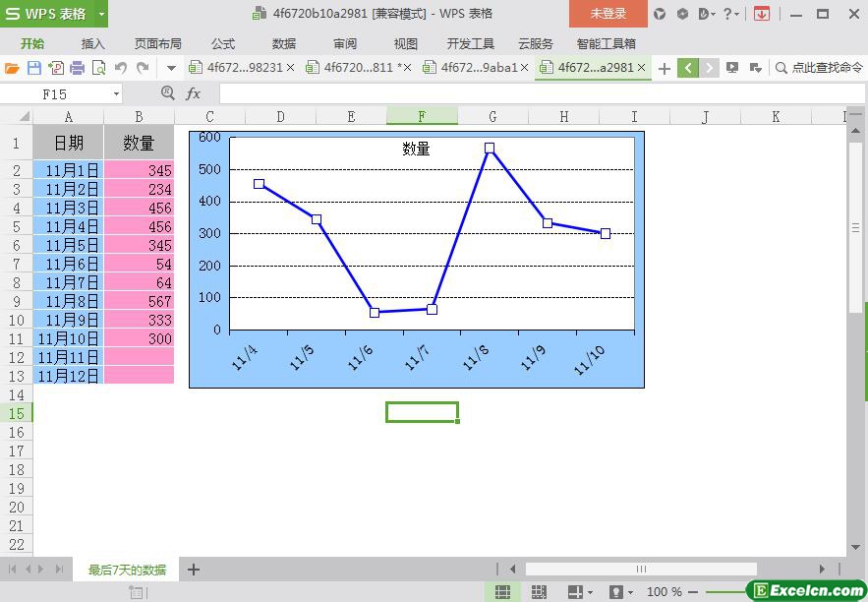Open a new document tab with plus
The width and height of the screenshot is (868, 602).
(x=665, y=69)
